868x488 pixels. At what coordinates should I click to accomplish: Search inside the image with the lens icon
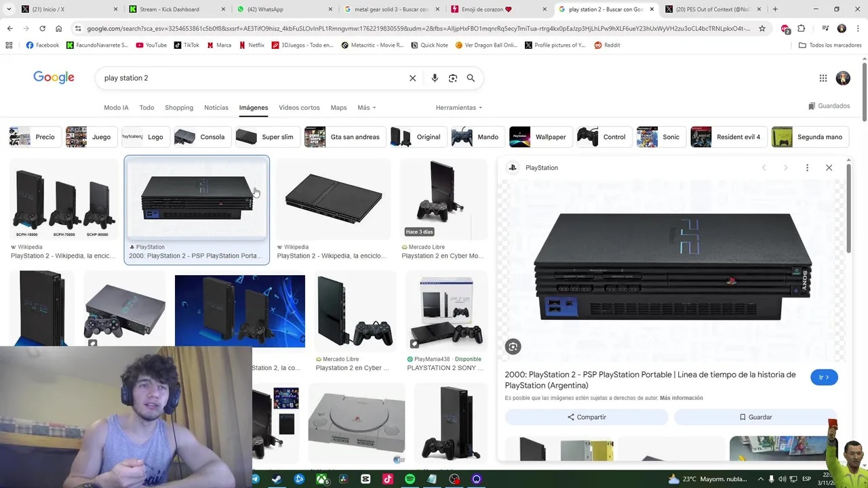tap(513, 347)
